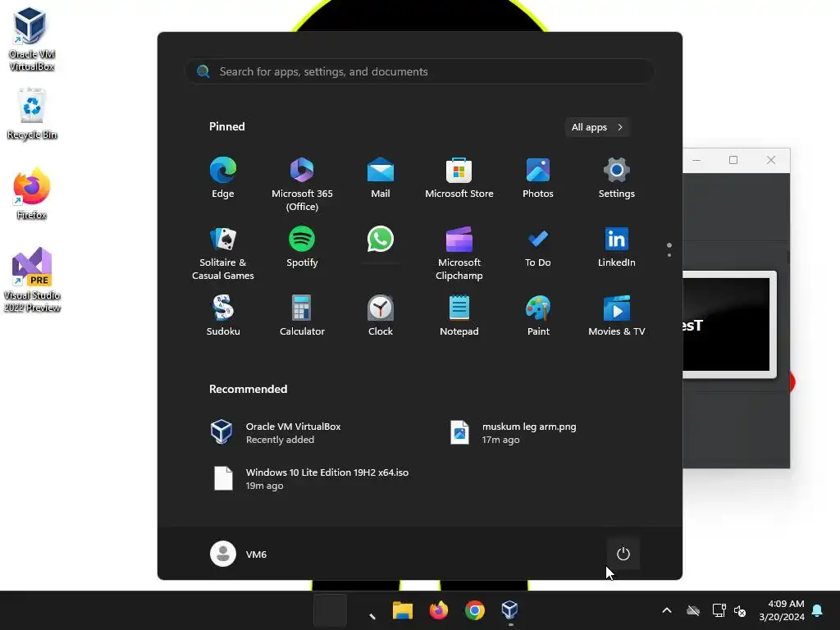Image resolution: width=840 pixels, height=630 pixels.
Task: Open the notifications bell icon
Action: click(x=818, y=610)
